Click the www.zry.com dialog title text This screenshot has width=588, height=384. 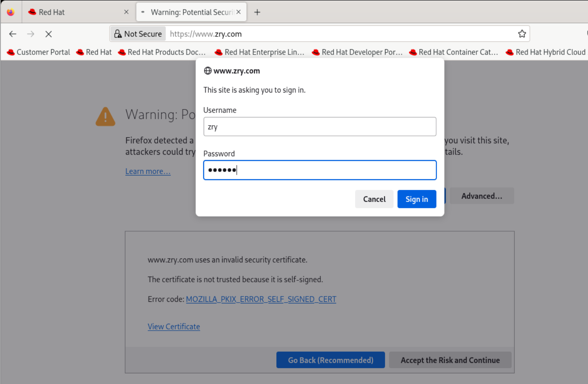pos(237,71)
